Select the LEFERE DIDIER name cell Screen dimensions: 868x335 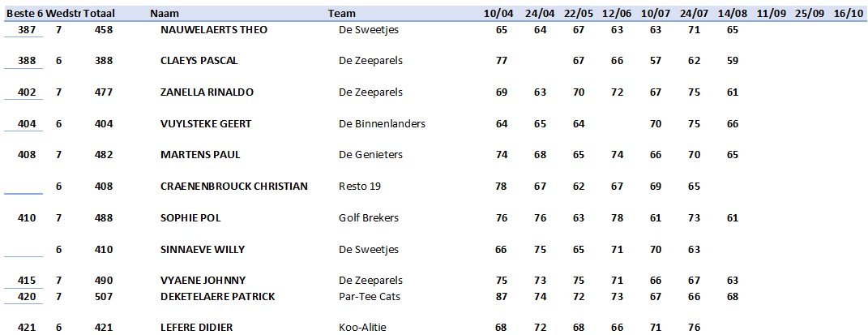(196, 328)
